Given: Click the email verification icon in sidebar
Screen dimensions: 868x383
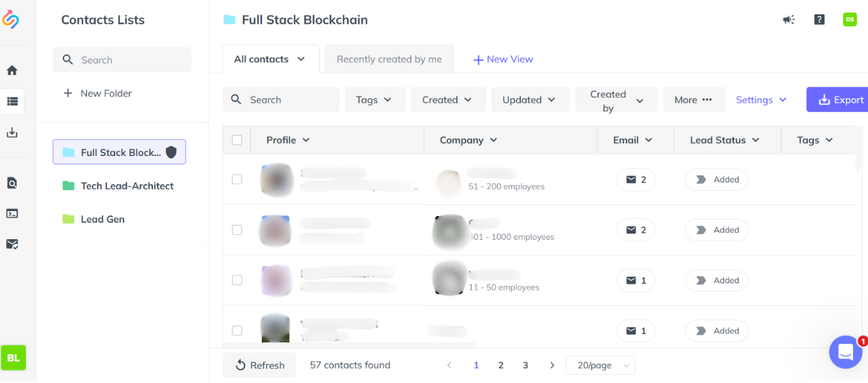Looking at the screenshot, I should pos(12,244).
